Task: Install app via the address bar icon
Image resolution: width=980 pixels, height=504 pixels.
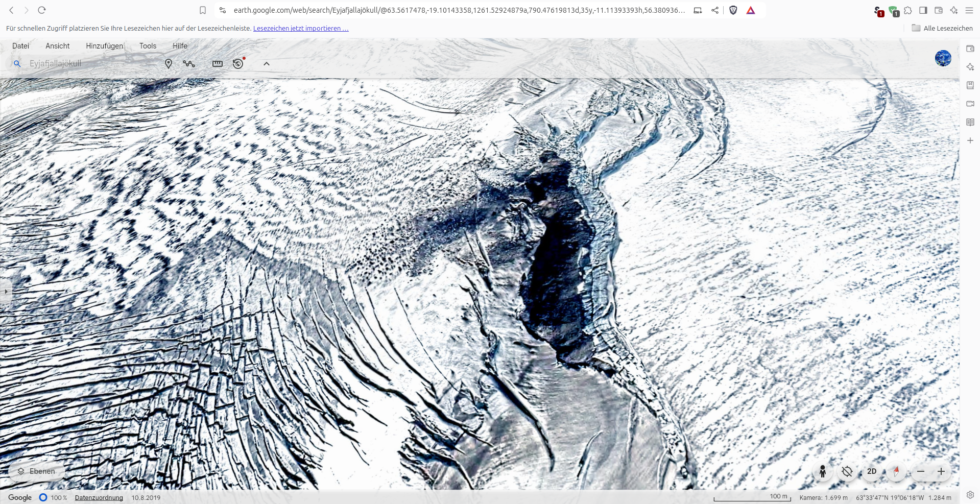Action: coord(698,10)
